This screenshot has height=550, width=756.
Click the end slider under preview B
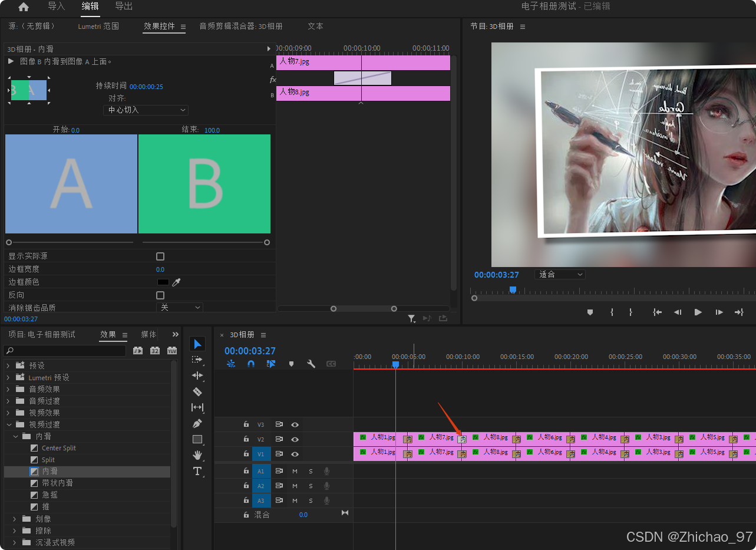pos(267,242)
